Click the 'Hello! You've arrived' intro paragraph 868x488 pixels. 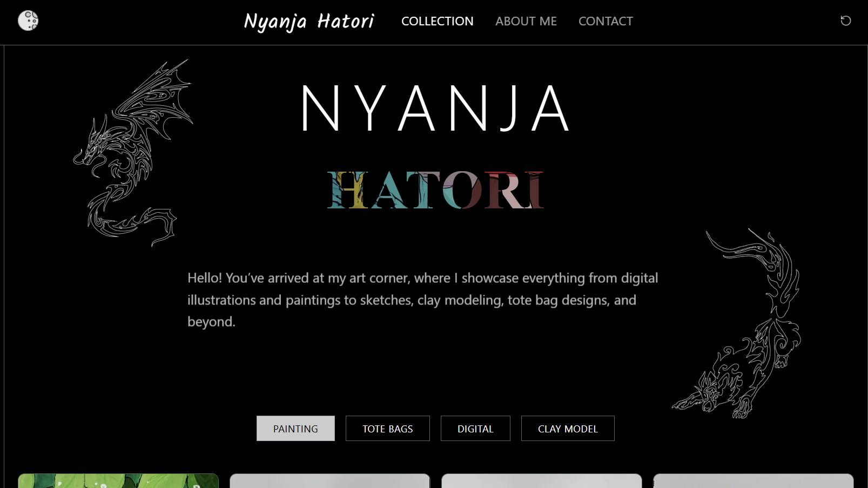pyautogui.click(x=422, y=300)
